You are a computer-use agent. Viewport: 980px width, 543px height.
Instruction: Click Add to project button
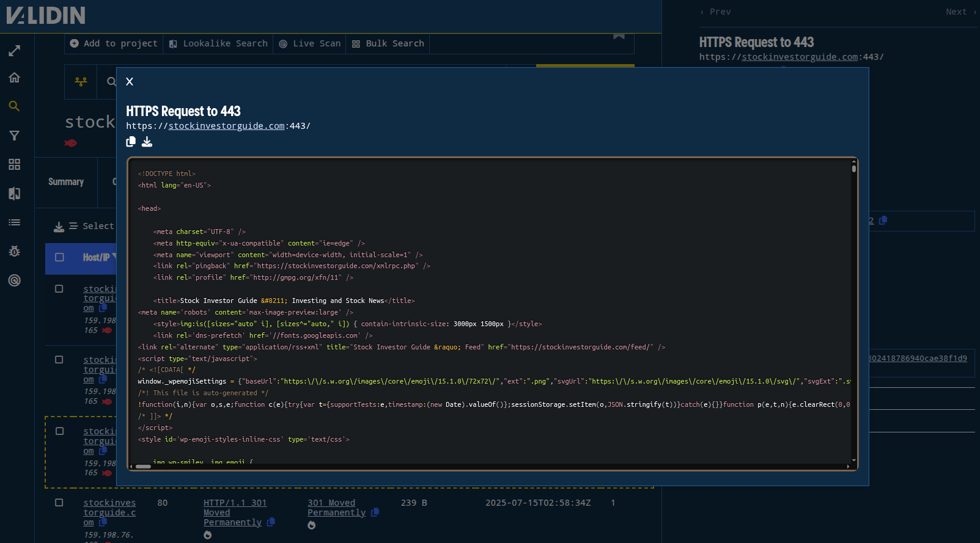click(114, 44)
